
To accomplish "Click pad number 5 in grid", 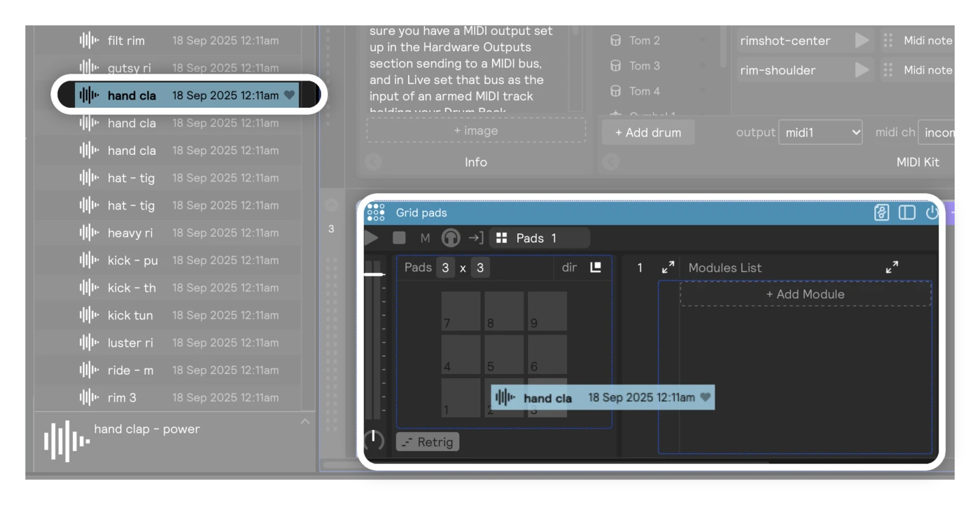I will [504, 354].
